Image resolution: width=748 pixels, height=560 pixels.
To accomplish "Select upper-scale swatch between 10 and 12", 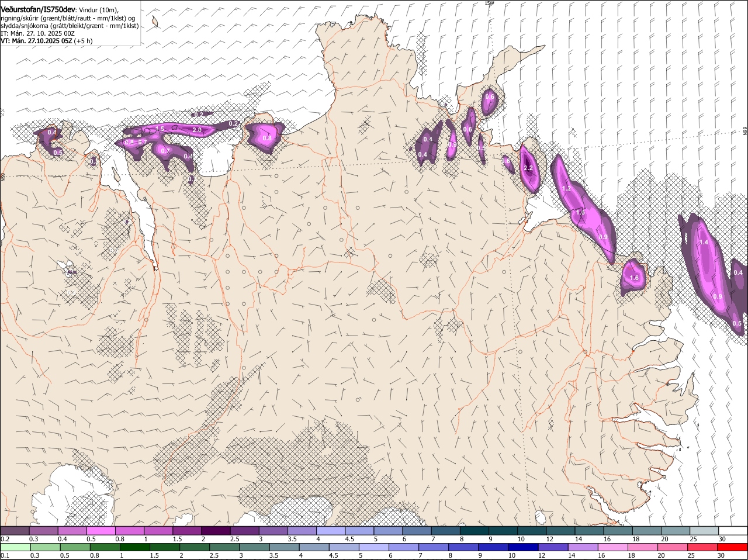I will coord(532,530).
